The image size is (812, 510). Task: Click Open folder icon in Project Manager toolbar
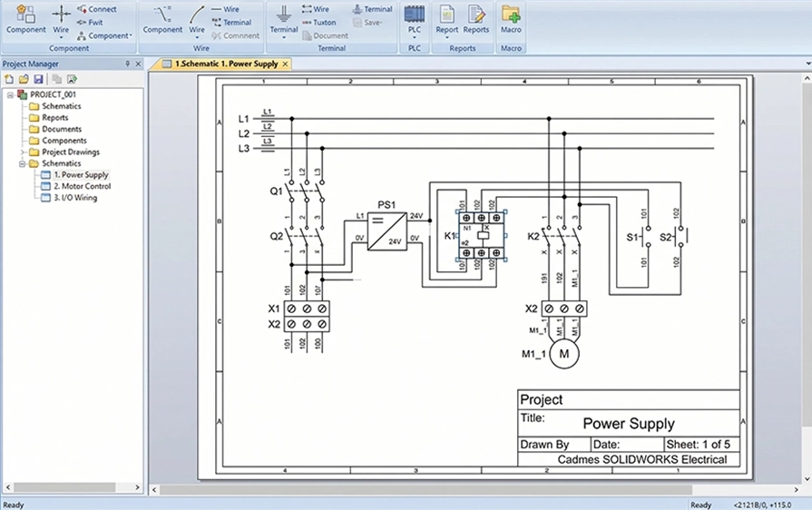coord(24,79)
